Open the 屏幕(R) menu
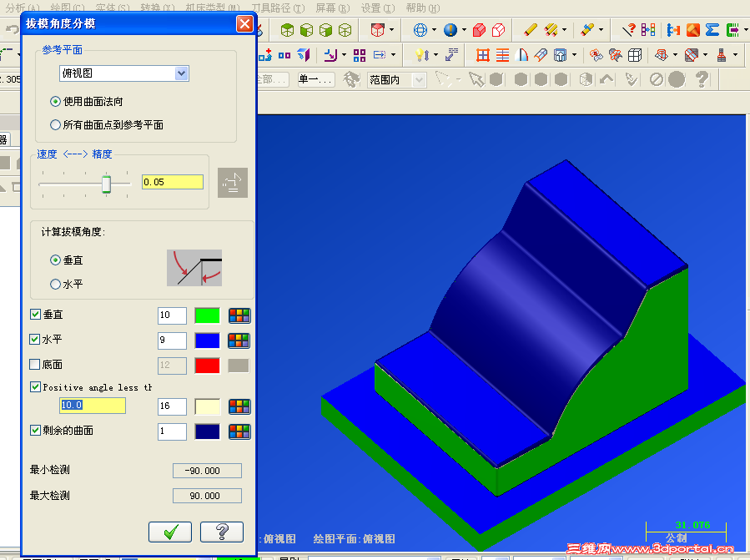This screenshot has width=750, height=560. coord(333,8)
